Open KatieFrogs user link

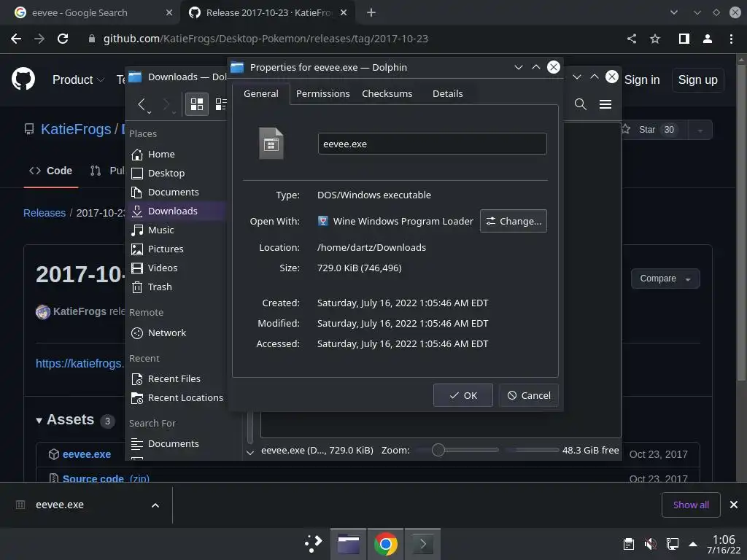[76, 129]
